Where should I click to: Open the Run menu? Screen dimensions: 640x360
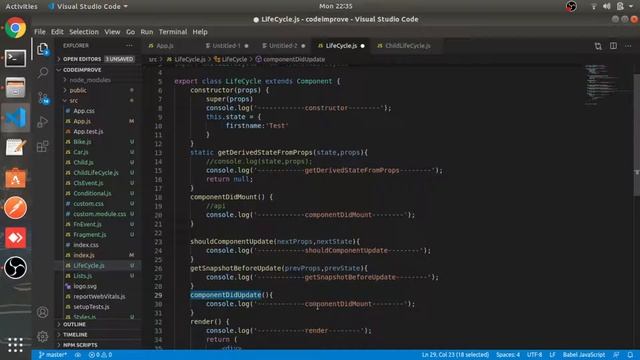coord(147,32)
